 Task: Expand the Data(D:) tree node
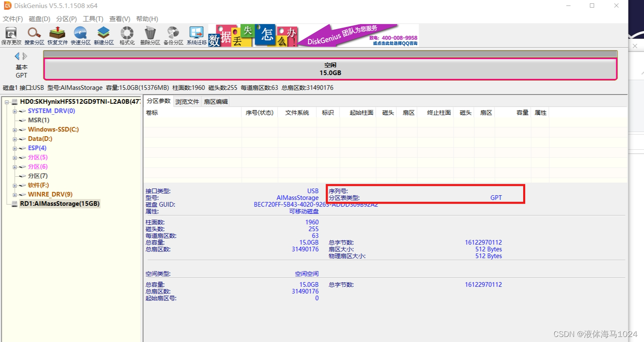15,139
